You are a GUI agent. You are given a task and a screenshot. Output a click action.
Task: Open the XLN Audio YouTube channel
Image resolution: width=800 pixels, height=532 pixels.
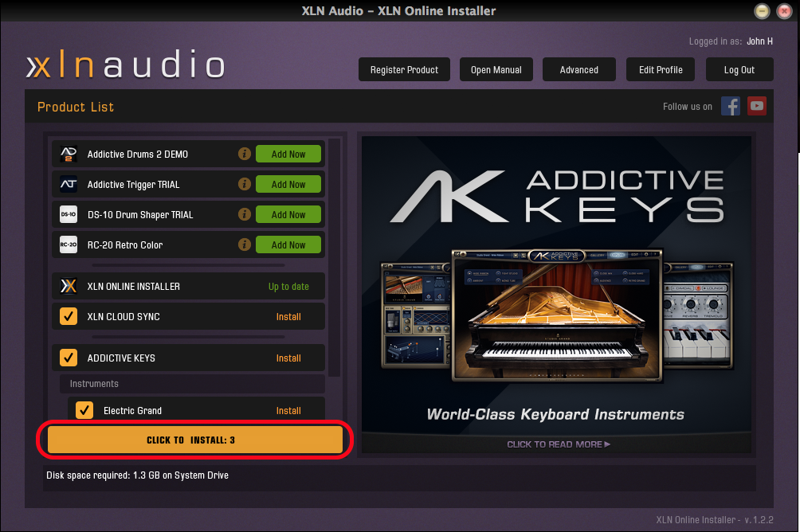pyautogui.click(x=757, y=106)
